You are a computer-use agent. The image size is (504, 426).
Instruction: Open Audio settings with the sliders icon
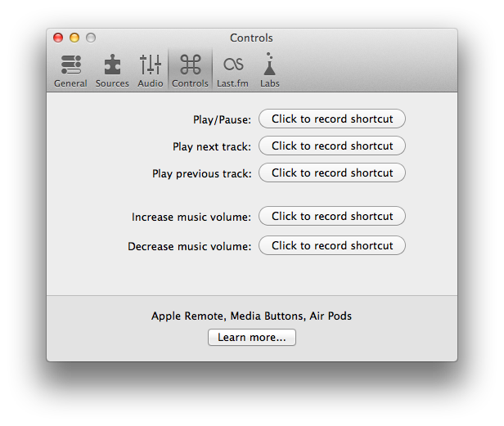click(x=150, y=70)
